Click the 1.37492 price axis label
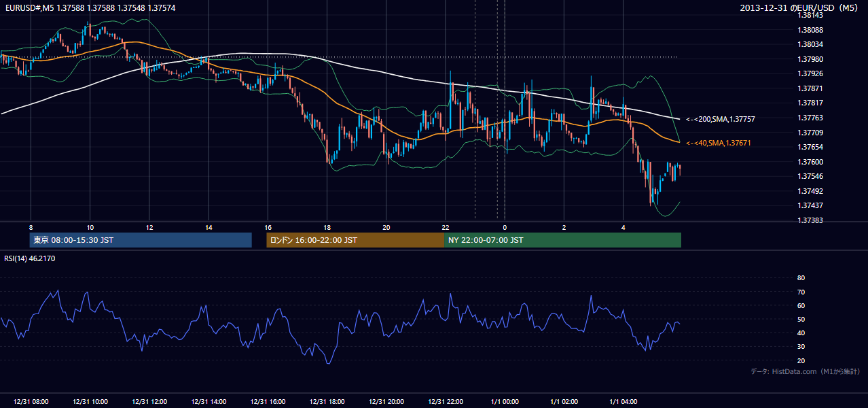Screen dimensions: 868x408 point(810,191)
